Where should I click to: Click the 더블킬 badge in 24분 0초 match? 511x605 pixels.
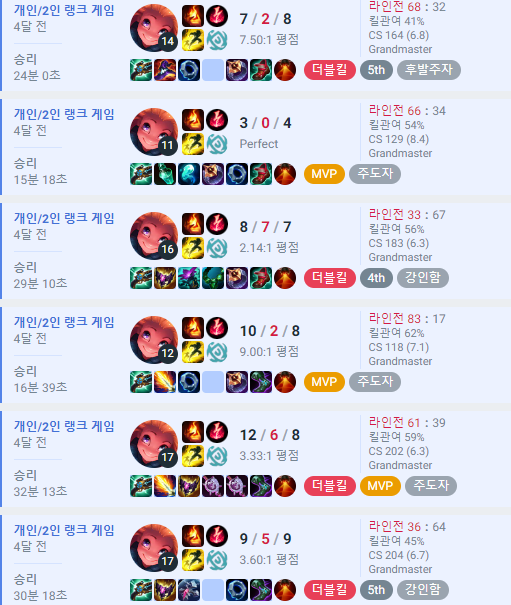pyautogui.click(x=330, y=70)
